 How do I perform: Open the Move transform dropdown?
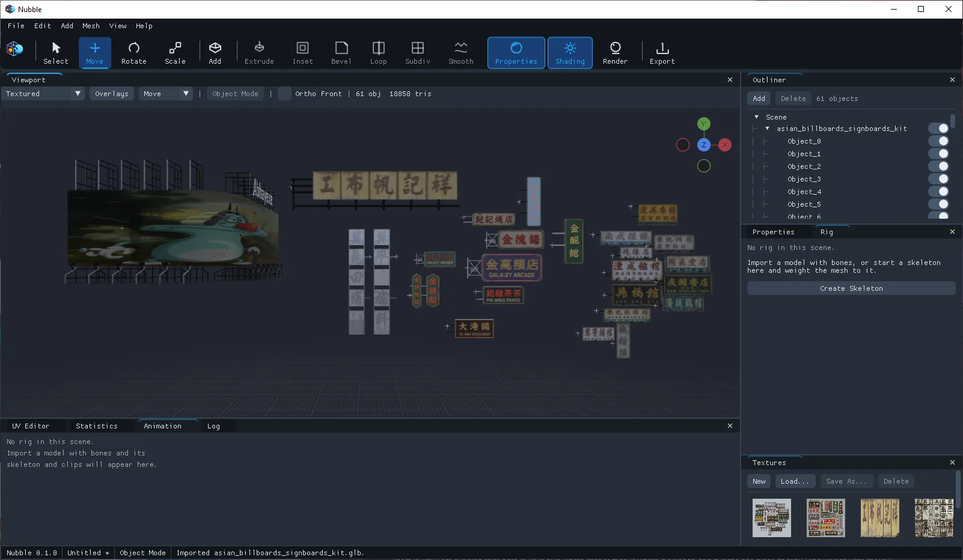coord(165,94)
